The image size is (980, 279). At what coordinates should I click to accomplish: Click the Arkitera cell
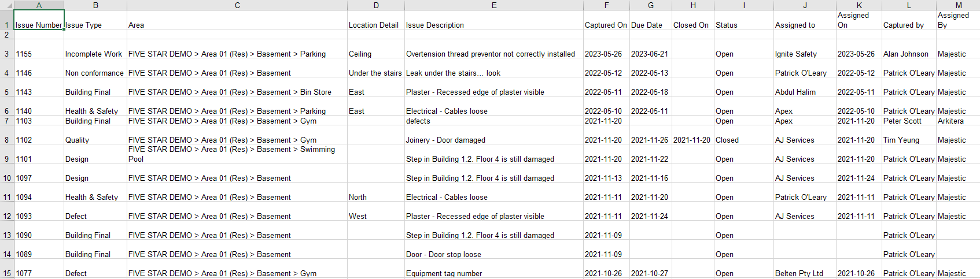[x=958, y=121]
